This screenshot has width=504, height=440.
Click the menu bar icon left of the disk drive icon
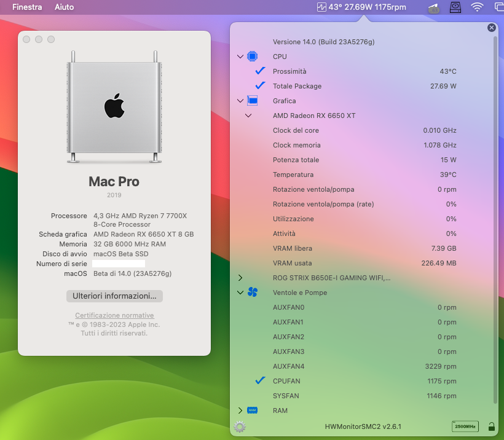click(x=433, y=8)
